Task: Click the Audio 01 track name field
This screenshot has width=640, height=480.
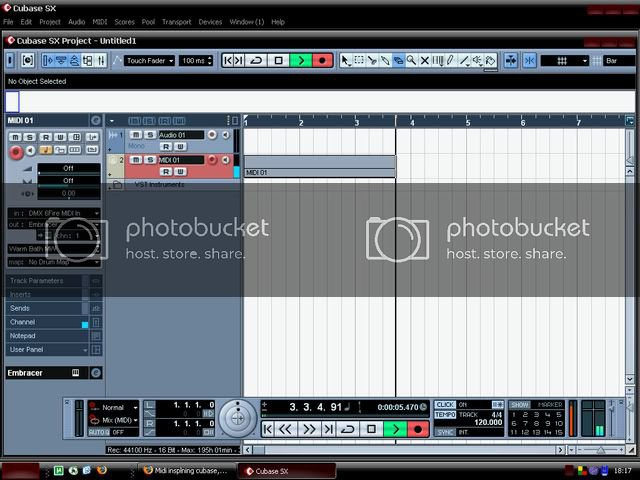Action: (x=181, y=135)
